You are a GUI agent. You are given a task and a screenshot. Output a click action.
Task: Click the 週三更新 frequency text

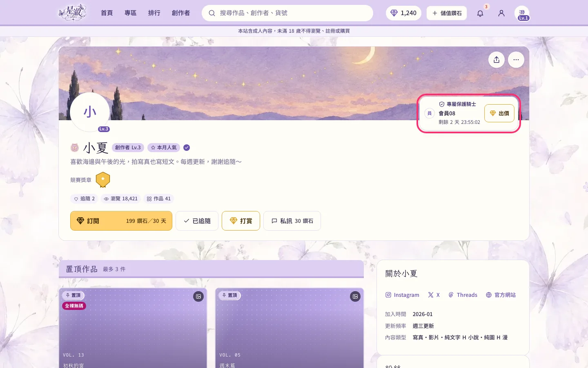pos(423,326)
